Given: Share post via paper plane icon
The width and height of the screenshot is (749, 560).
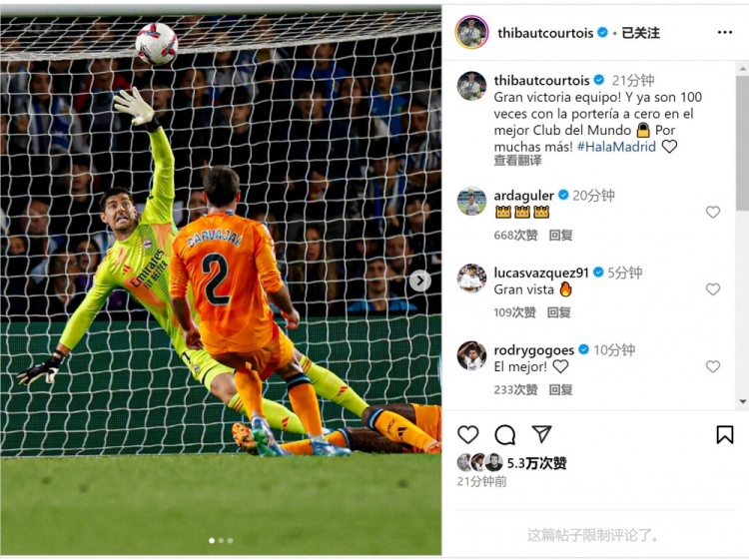Looking at the screenshot, I should (541, 434).
